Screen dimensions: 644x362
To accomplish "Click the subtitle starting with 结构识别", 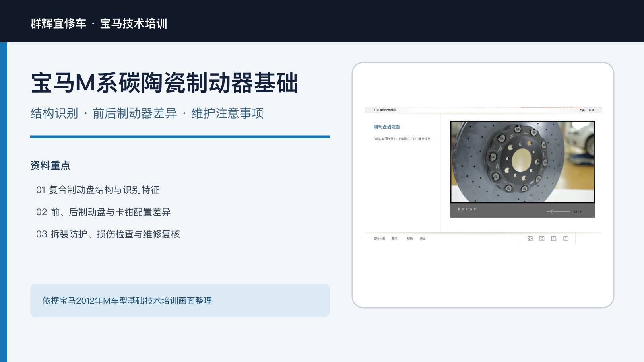I will click(x=147, y=113).
